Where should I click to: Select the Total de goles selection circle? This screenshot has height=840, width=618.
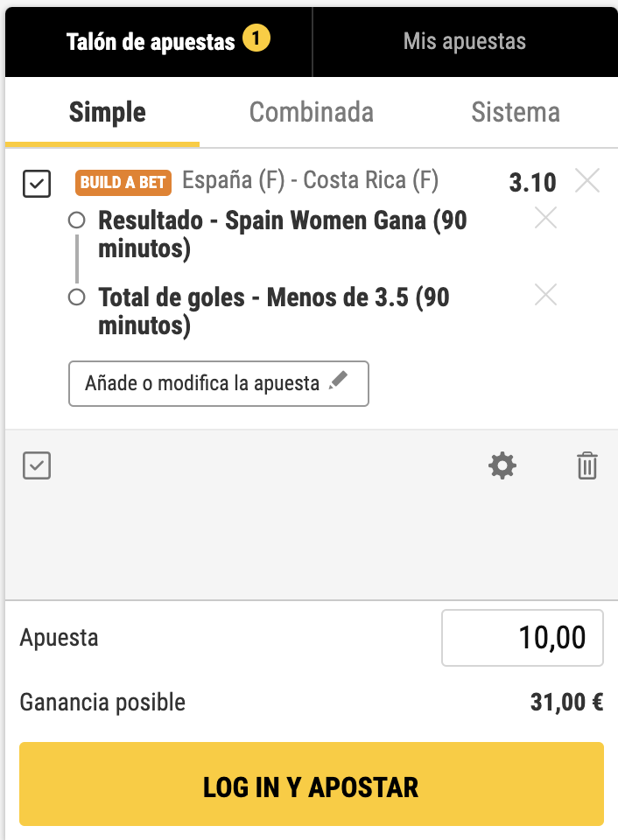[76, 297]
